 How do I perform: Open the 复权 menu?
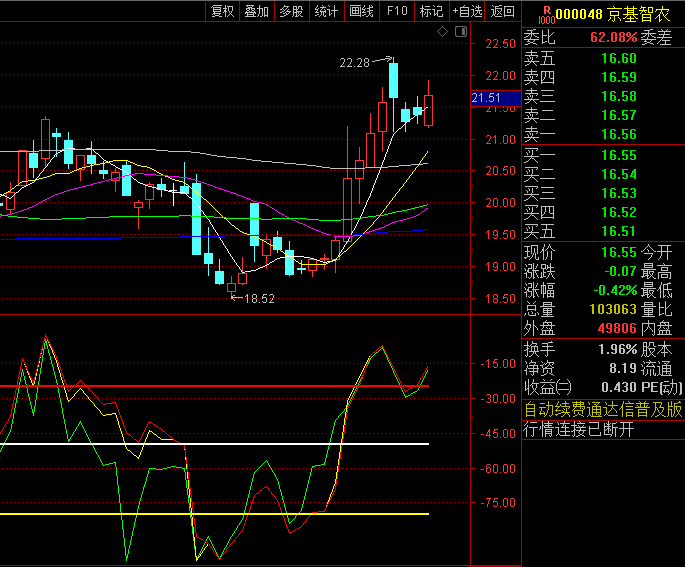[222, 11]
